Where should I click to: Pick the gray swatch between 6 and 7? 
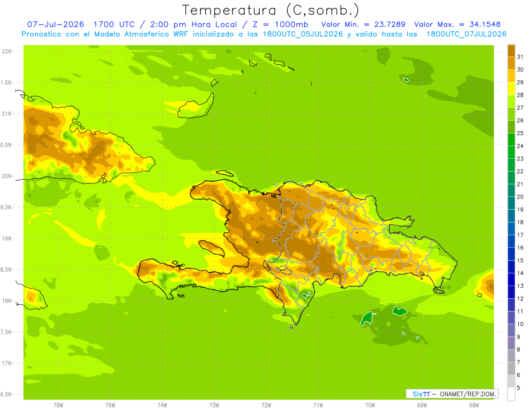tap(511, 369)
